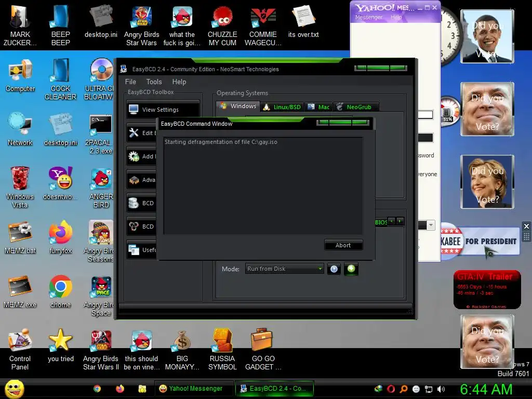Select the MEMZ.exe desktop icon
The width and height of the screenshot is (532, 399).
[x=20, y=291]
